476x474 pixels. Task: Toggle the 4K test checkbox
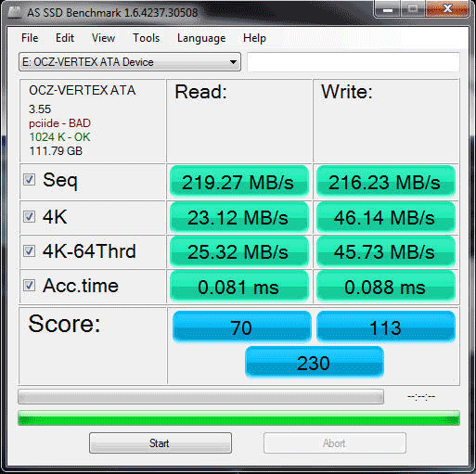tap(29, 216)
